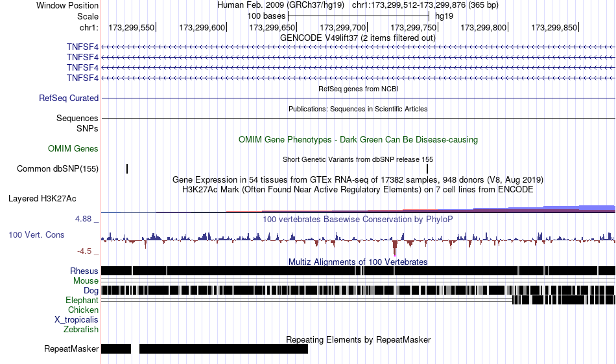Click the GENCODE V49lift37 track title
Viewport: 616px width, 364px height.
[358, 38]
